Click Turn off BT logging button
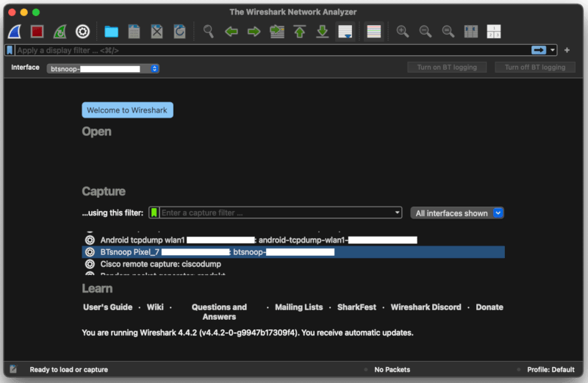The width and height of the screenshot is (588, 383). [535, 67]
